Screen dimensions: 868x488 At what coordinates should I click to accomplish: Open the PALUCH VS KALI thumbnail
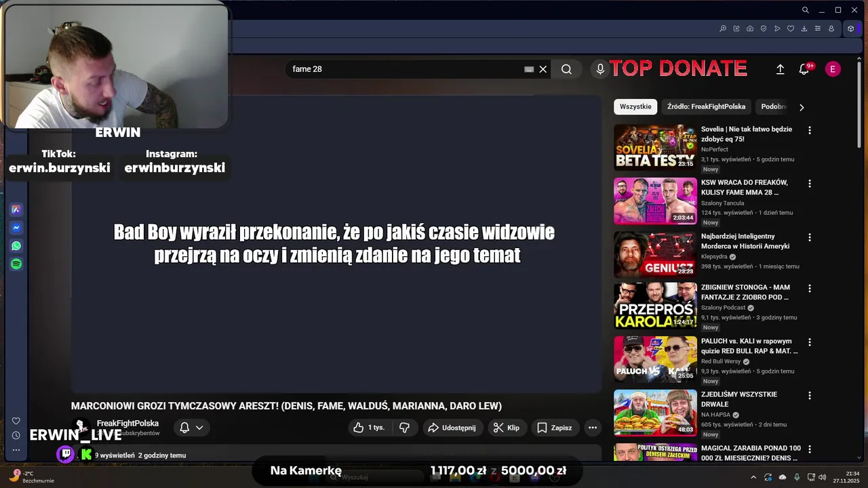(655, 359)
